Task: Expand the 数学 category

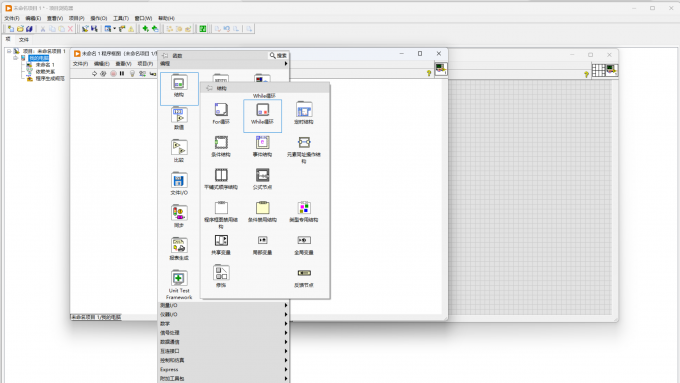Action: (223, 324)
